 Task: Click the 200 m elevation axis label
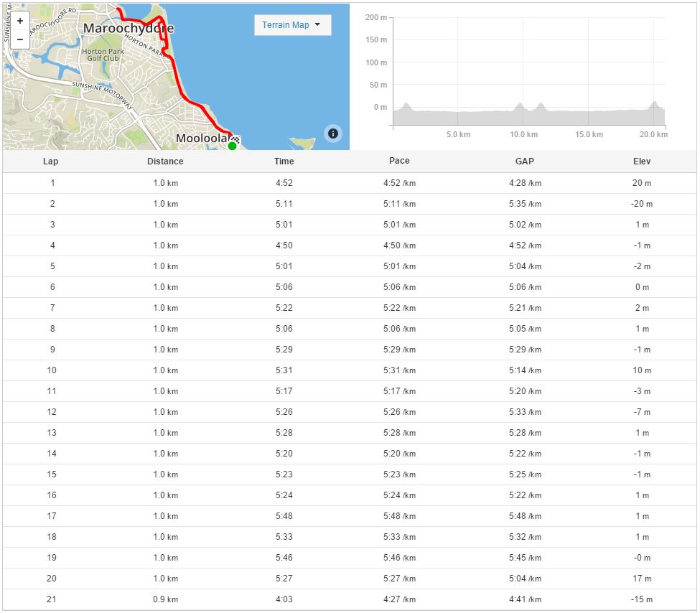coord(375,17)
